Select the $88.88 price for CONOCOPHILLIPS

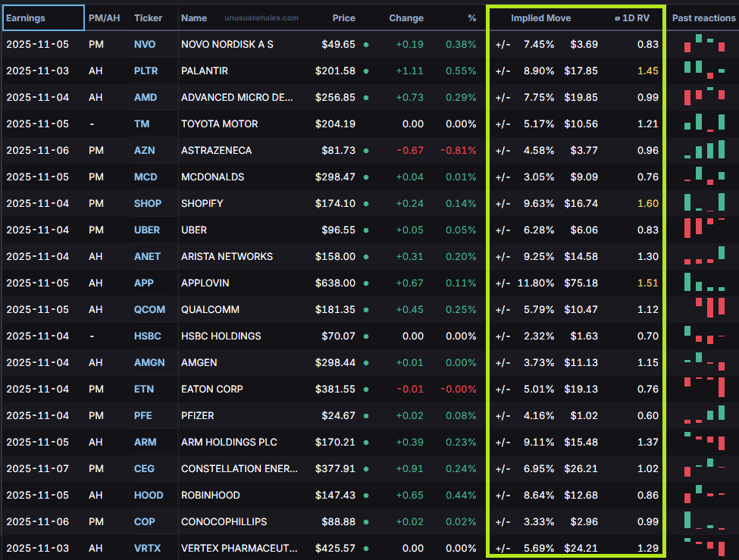pos(338,521)
